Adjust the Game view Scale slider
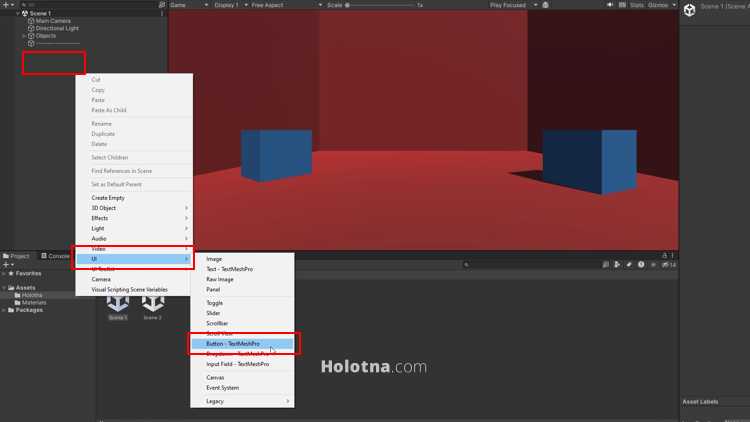 point(379,5)
